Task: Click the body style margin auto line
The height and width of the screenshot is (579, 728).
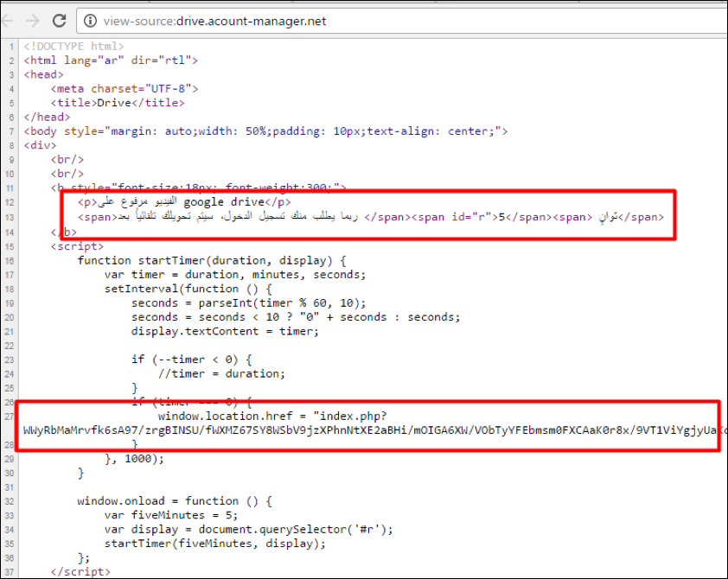Action: (265, 131)
